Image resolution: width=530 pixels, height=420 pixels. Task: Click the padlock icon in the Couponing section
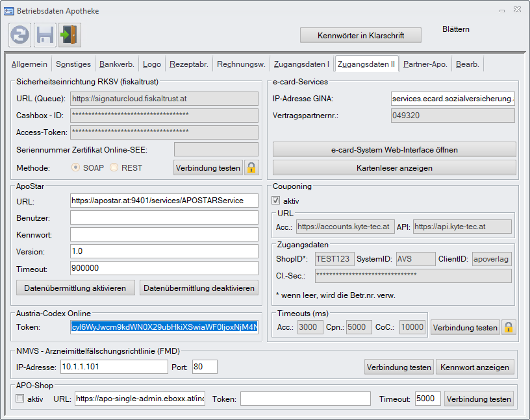509,327
